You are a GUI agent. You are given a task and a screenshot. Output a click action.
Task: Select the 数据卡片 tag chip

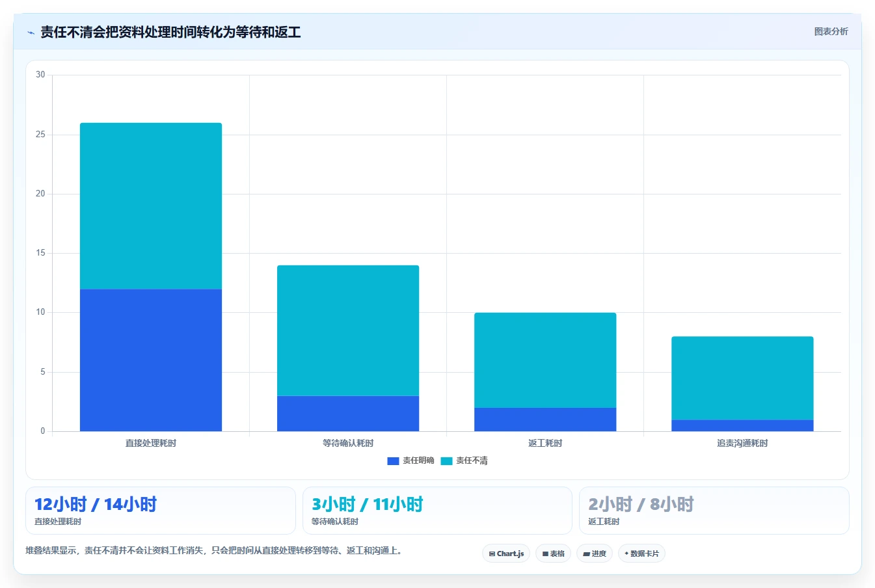(x=641, y=554)
